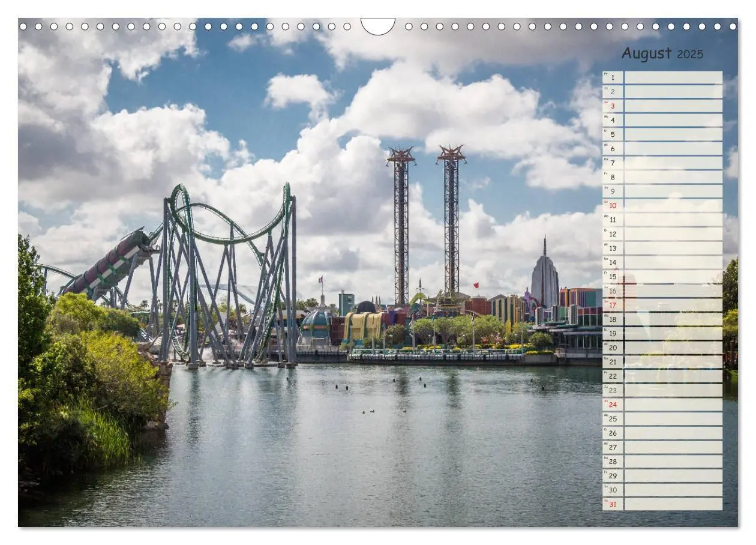Image resolution: width=756 pixels, height=545 pixels.
Task: Select day 8 in the calendar column
Action: 613,177
